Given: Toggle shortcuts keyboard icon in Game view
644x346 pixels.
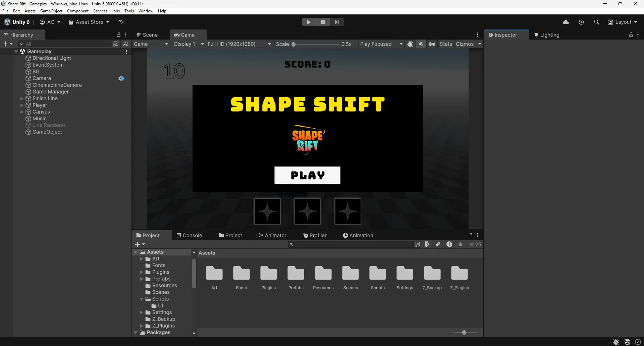Looking at the screenshot, I should pyautogui.click(x=432, y=44).
